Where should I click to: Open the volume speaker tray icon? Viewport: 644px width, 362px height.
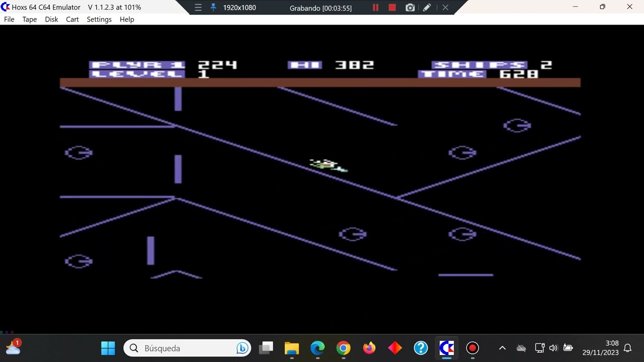pyautogui.click(x=553, y=348)
